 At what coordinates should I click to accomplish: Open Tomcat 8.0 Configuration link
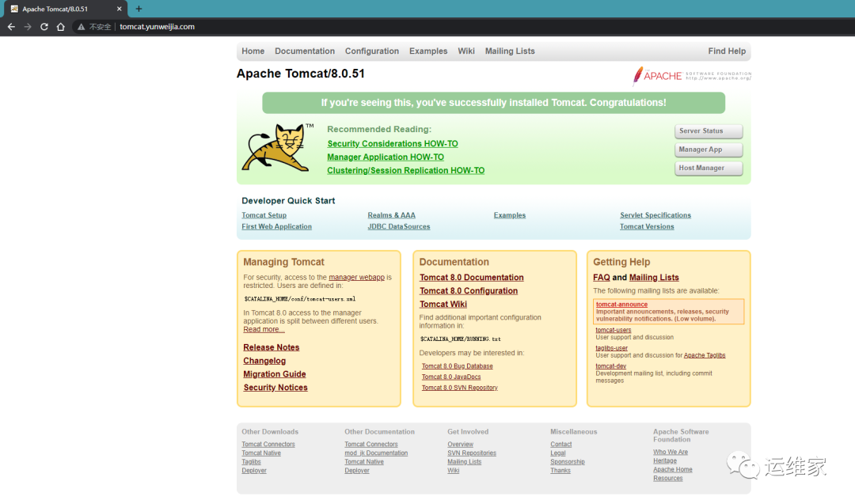point(469,291)
